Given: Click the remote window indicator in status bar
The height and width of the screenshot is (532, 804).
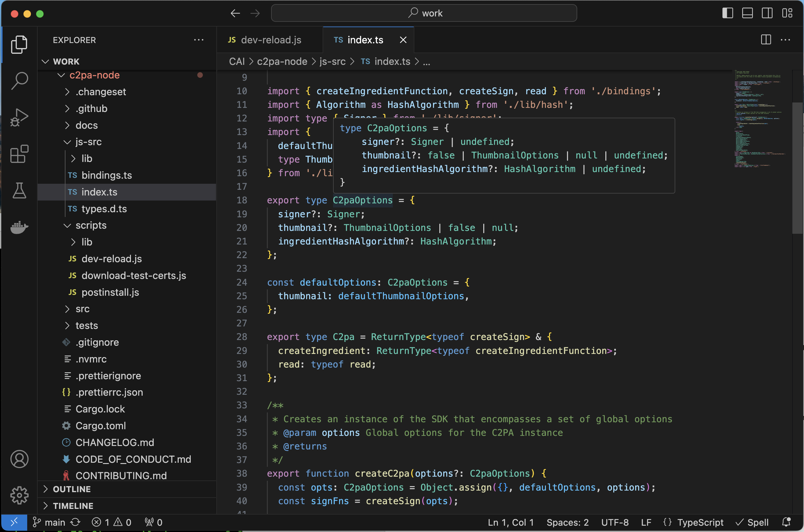Looking at the screenshot, I should pyautogui.click(x=14, y=522).
